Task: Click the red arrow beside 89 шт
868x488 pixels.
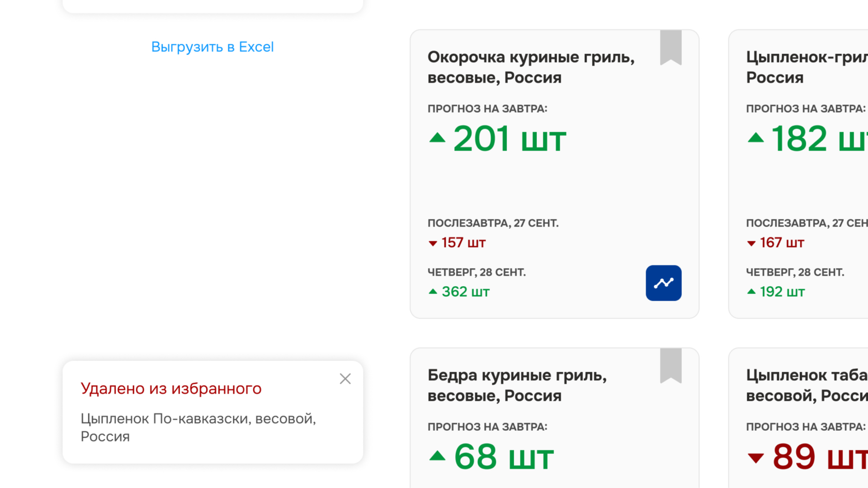Action: 755,458
